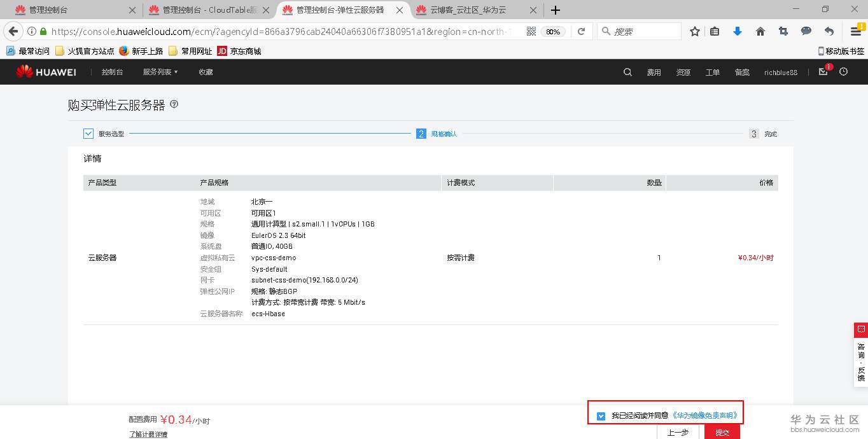Viewport: 868px width, 439px height.
Task: Open the 移动版书签 mobile bookmarks
Action: (x=841, y=51)
